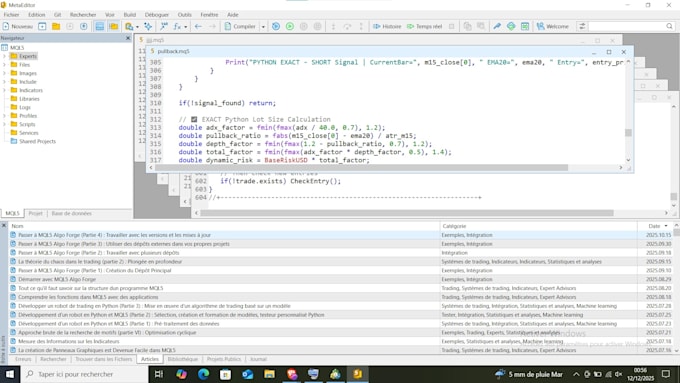
Task: Open fx functions dropdown arrow
Action: 186,26
